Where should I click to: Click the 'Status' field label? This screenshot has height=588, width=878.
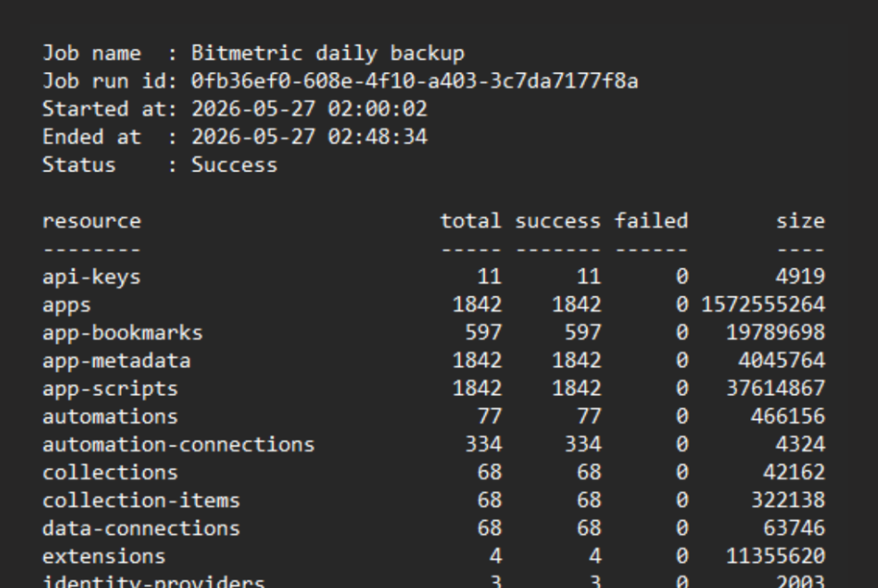pos(79,165)
